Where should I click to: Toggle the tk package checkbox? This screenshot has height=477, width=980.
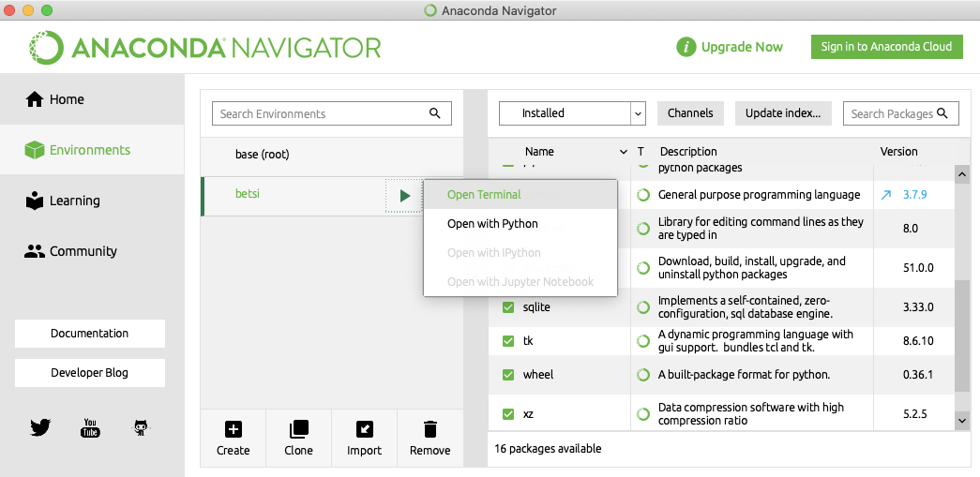[x=508, y=341]
